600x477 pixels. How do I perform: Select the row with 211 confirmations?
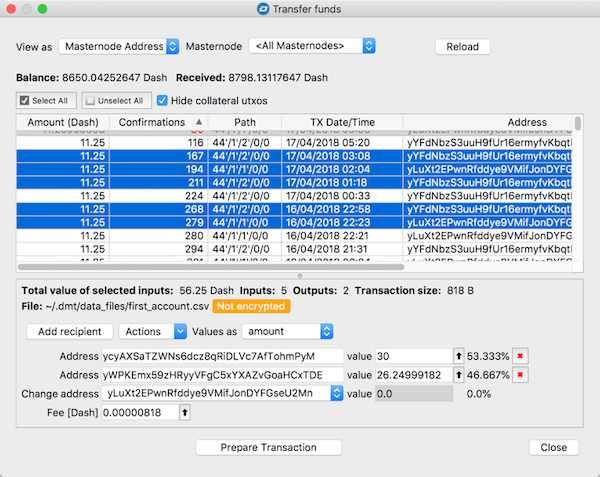[294, 182]
